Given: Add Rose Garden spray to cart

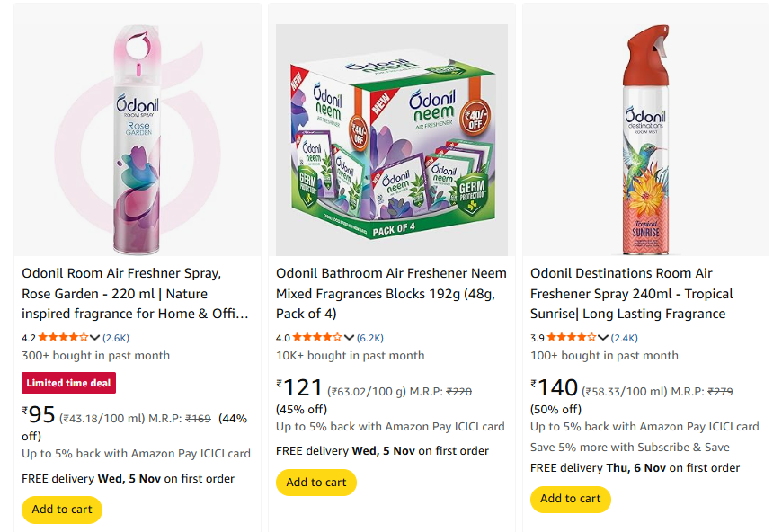Looking at the screenshot, I should pyautogui.click(x=62, y=510).
